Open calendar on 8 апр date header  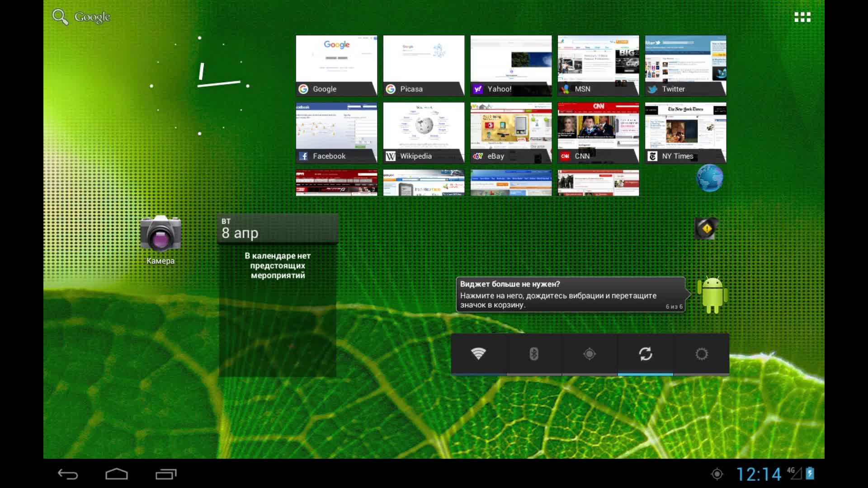pyautogui.click(x=278, y=229)
